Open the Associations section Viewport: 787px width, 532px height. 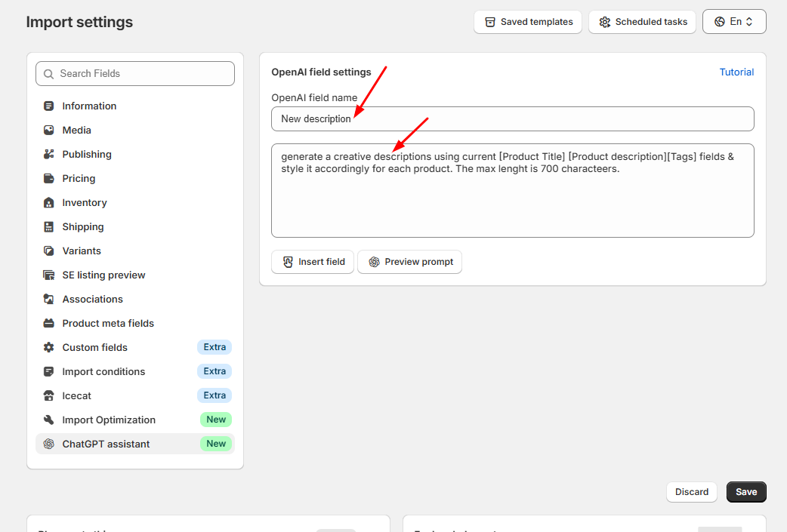point(135,299)
